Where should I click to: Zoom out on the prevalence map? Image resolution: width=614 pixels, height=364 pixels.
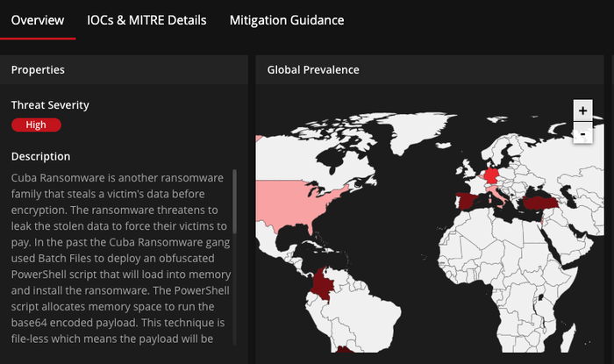pos(582,133)
